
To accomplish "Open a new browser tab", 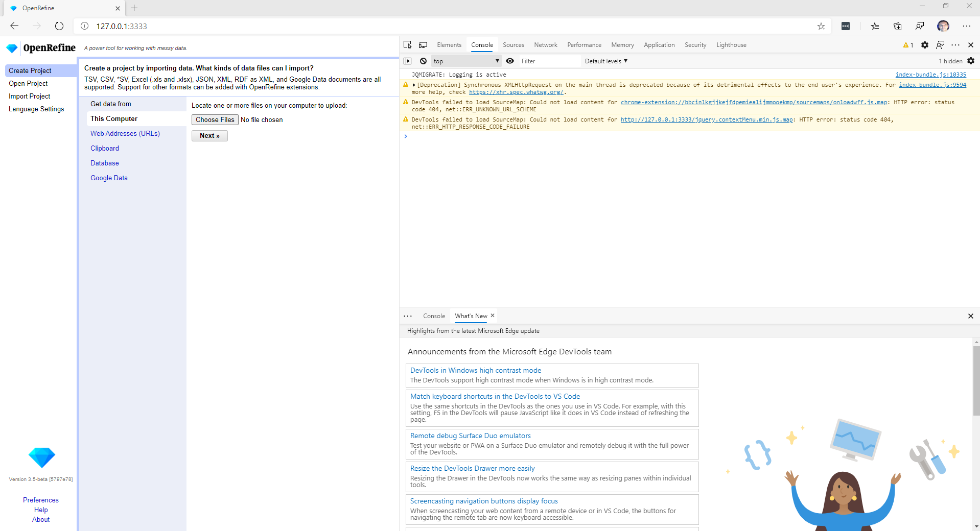I will click(x=134, y=8).
